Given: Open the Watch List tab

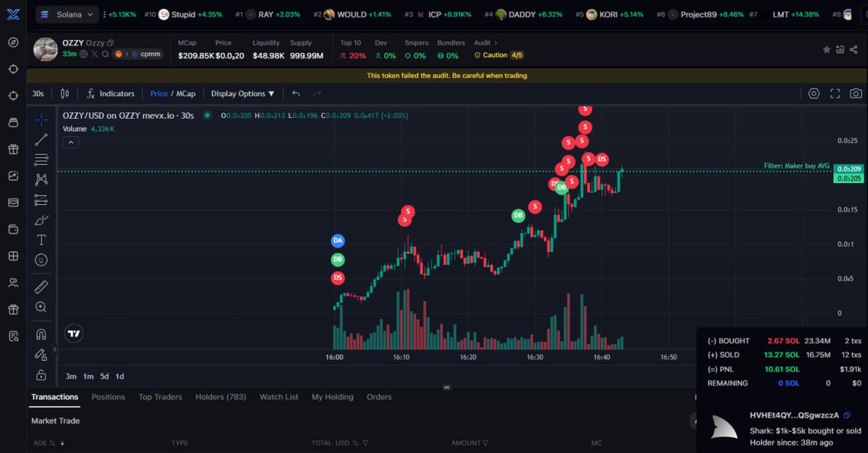Looking at the screenshot, I should (279, 397).
